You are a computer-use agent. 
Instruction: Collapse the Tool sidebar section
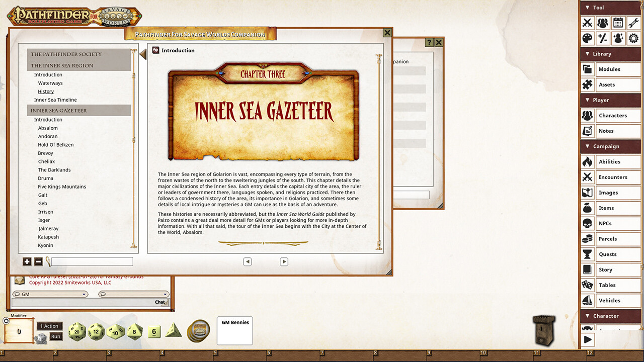[x=587, y=8]
